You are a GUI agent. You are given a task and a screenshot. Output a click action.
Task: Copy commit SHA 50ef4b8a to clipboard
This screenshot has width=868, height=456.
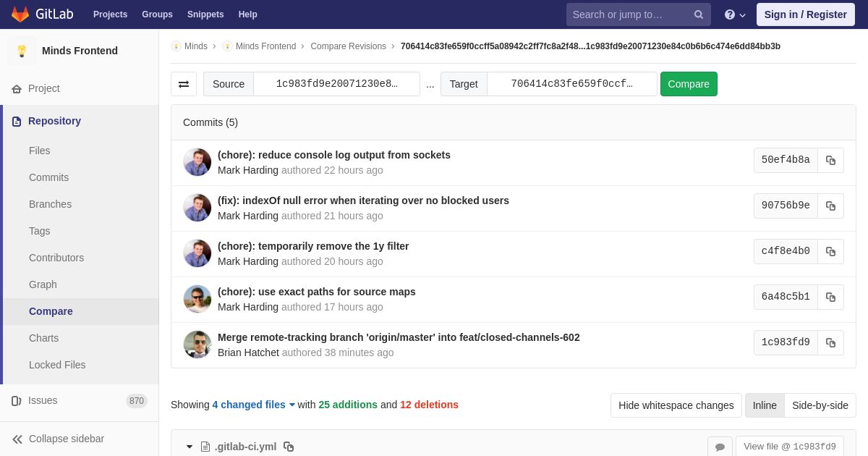tap(830, 160)
